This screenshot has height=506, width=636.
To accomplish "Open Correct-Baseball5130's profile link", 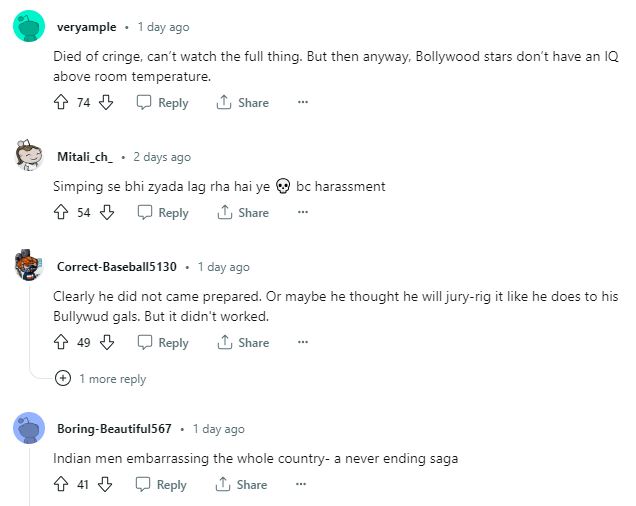I will pos(116,267).
